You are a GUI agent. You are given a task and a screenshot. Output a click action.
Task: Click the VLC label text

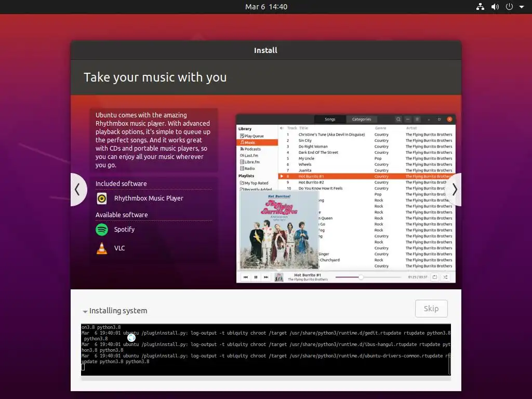point(119,248)
